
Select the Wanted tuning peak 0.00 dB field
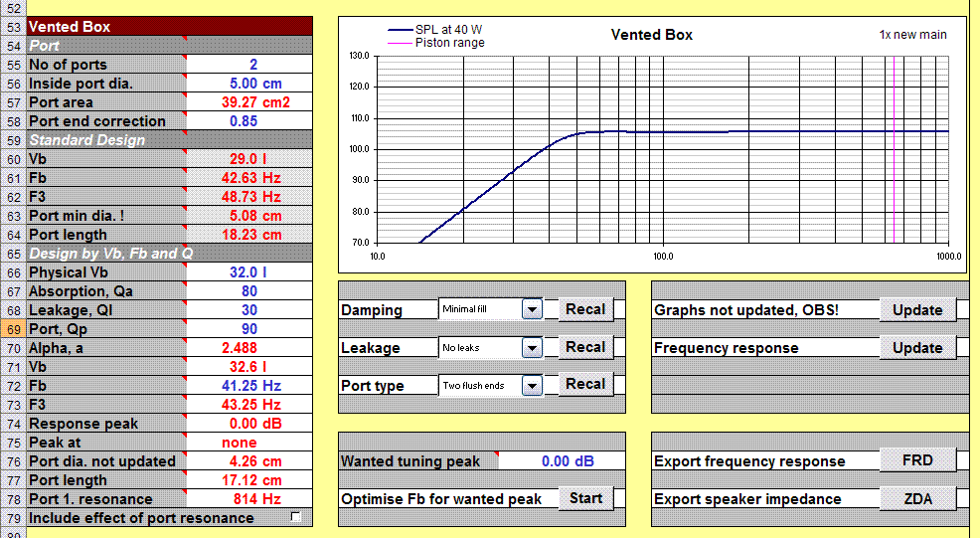coord(562,461)
